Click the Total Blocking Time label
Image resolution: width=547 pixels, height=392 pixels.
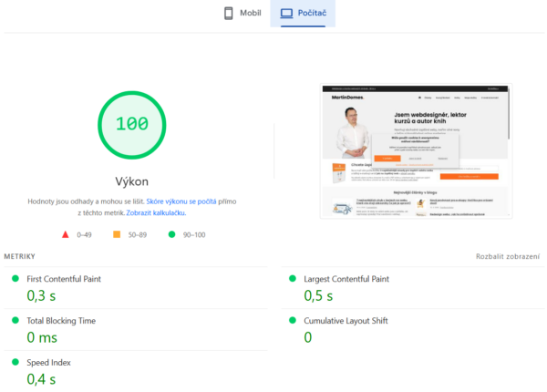(61, 321)
